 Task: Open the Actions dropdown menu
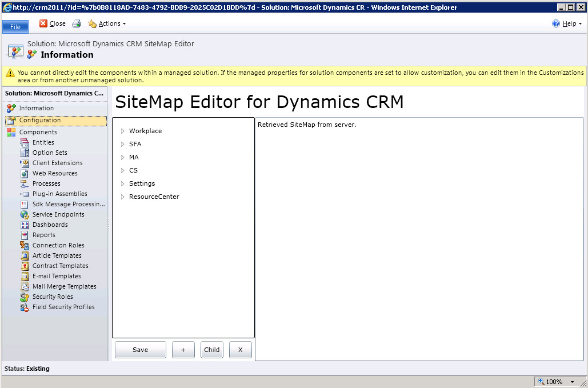click(107, 24)
